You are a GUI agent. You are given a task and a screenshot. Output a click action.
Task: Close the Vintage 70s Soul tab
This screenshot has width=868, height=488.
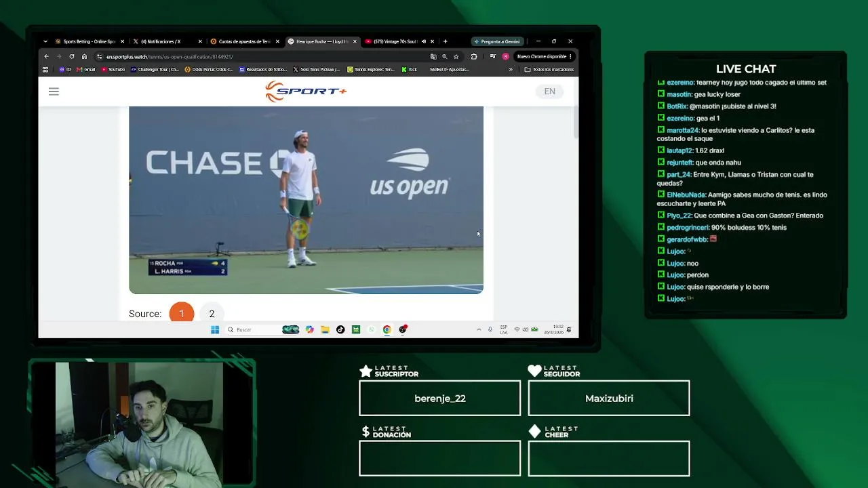[433, 41]
